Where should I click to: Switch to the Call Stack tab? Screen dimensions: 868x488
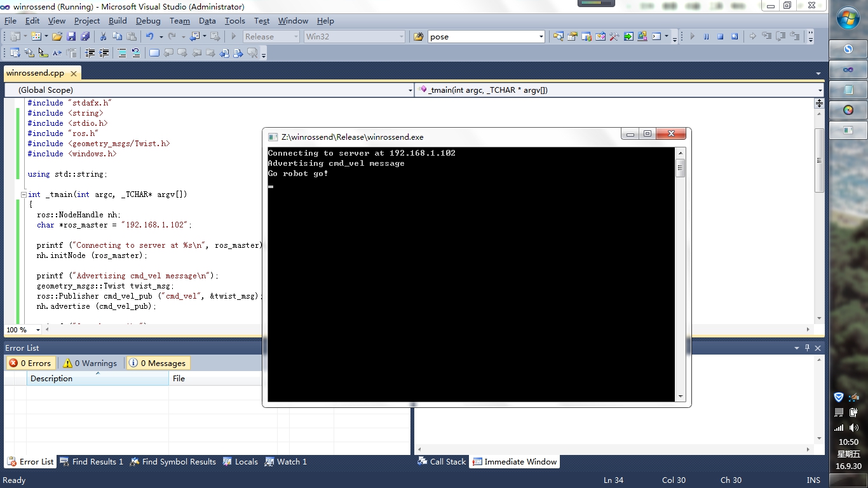(442, 462)
